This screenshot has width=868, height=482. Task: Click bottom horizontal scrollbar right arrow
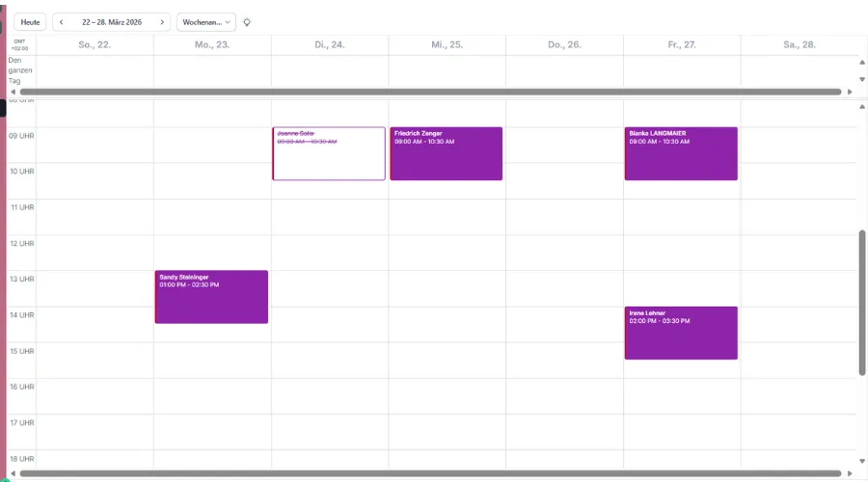point(850,473)
